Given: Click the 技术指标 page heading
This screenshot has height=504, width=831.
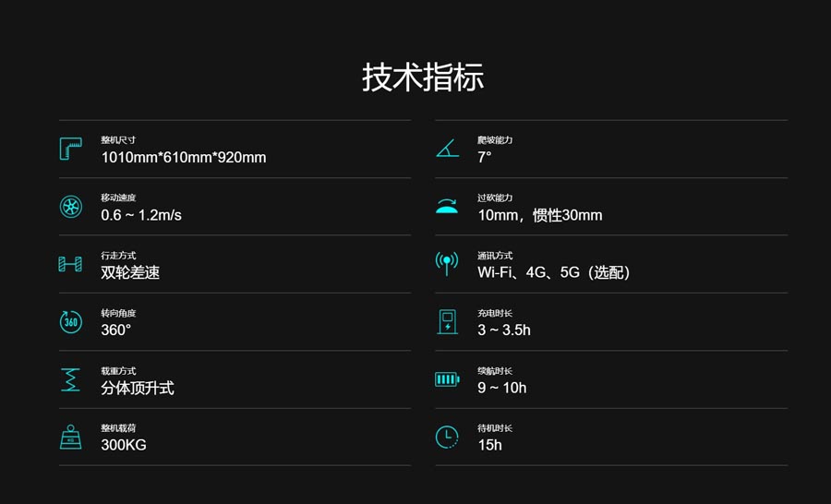Looking at the screenshot, I should [423, 78].
